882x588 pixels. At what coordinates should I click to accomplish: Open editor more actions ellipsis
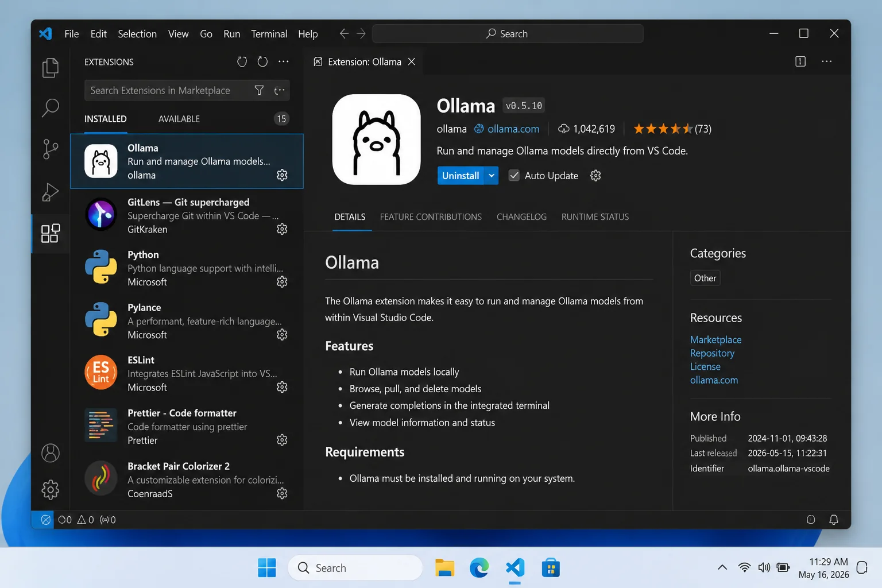coord(827,61)
